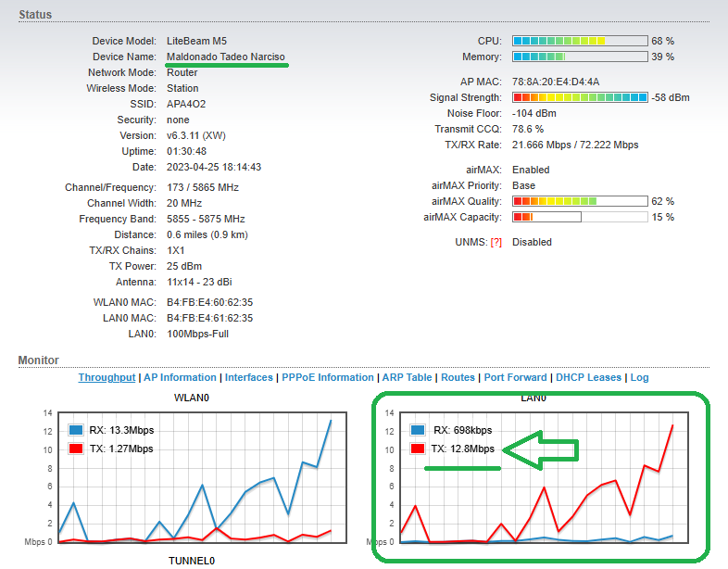Open the Routes monitor link

coord(458,377)
